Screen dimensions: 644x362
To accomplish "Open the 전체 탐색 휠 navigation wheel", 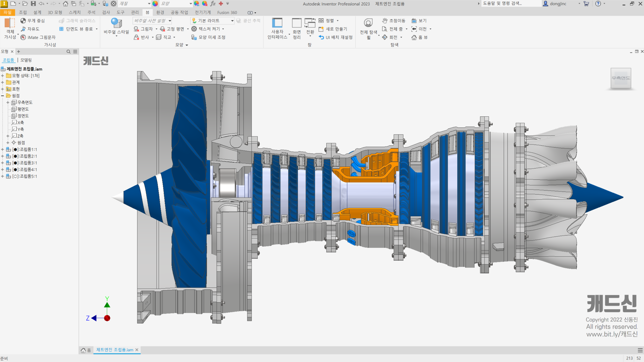I will (368, 28).
